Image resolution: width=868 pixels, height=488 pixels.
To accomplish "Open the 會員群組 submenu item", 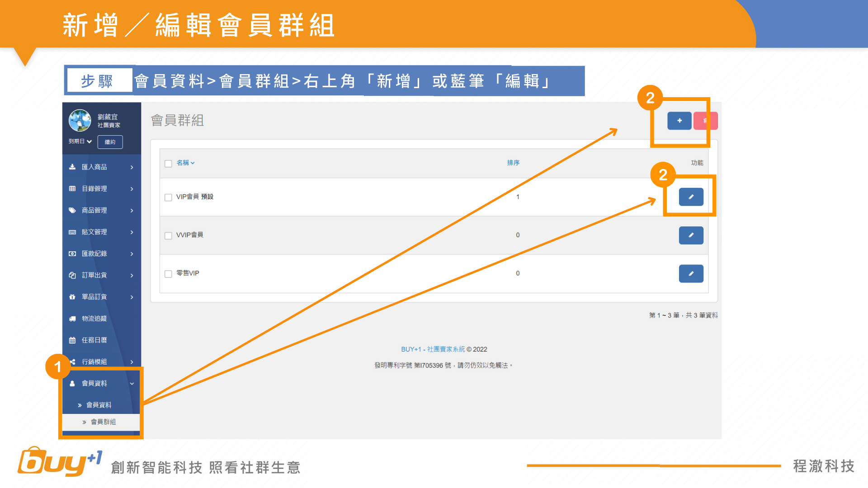I will coord(103,422).
